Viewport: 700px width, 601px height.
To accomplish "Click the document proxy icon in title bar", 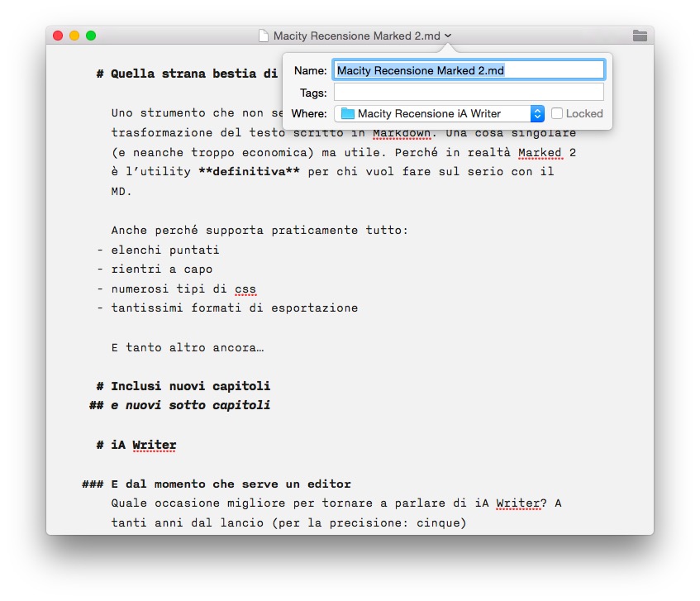I will coord(264,36).
